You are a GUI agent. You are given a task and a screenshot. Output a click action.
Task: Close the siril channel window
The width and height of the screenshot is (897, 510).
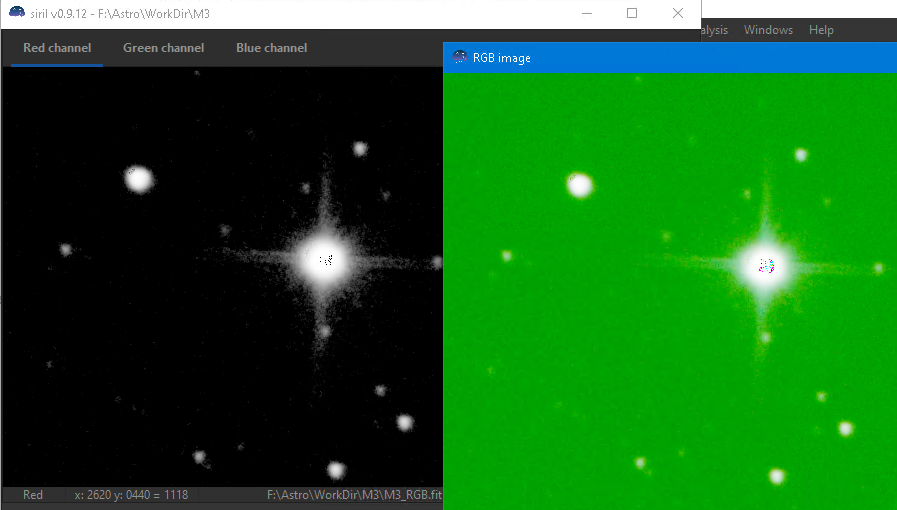pyautogui.click(x=678, y=13)
